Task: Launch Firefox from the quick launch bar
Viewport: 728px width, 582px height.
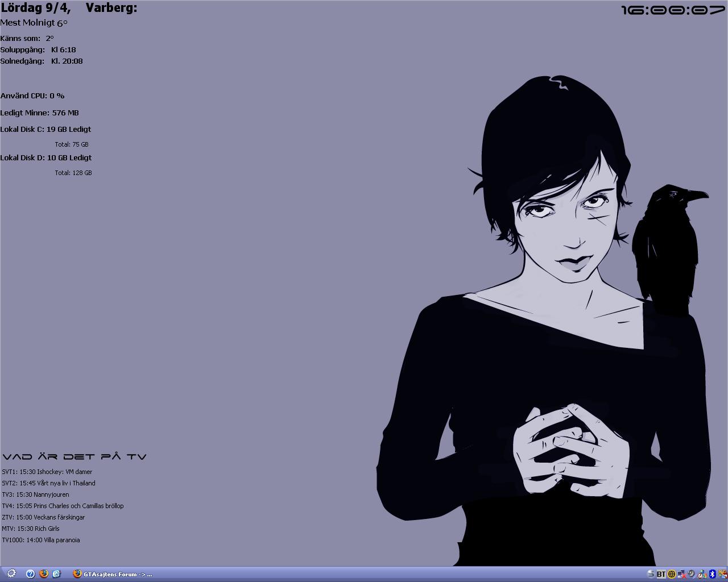Action: tap(44, 574)
